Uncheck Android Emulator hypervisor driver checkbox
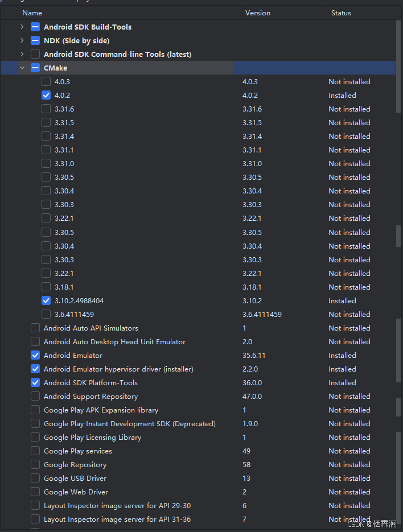This screenshot has width=403, height=532. click(x=35, y=369)
